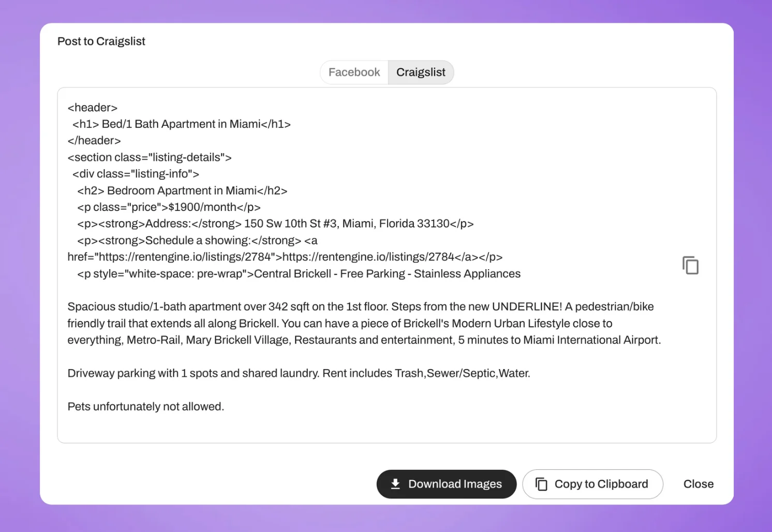Click the copy icon beside the listing code
772x532 pixels.
(x=690, y=265)
